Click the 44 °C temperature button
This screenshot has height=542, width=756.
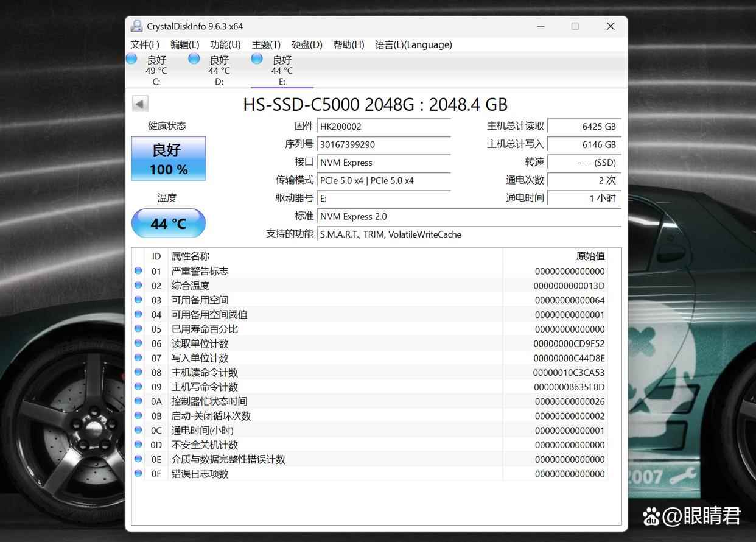169,223
